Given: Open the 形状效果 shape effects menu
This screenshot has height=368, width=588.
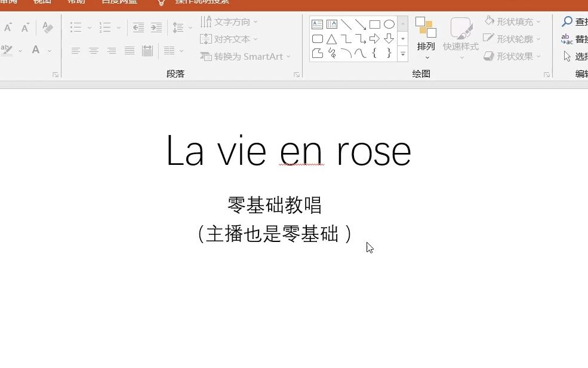Looking at the screenshot, I should 512,57.
